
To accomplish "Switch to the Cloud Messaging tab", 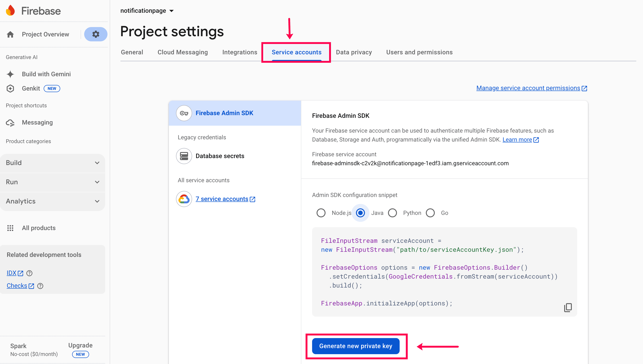I will (182, 52).
